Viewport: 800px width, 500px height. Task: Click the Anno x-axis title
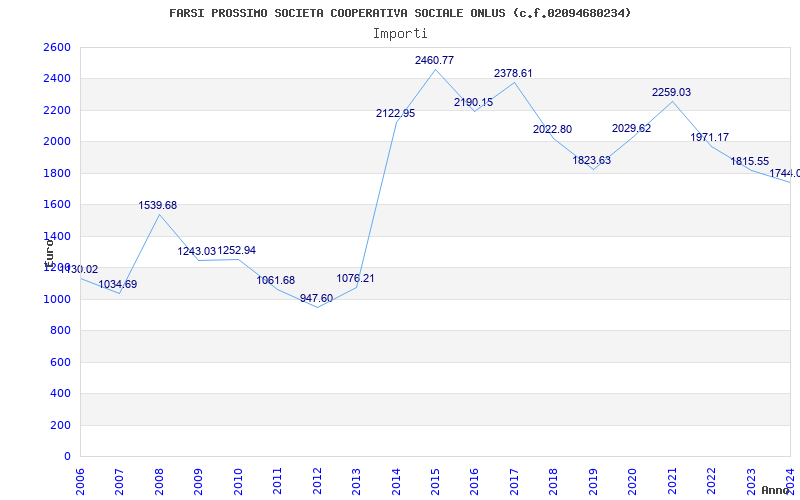pos(777,491)
